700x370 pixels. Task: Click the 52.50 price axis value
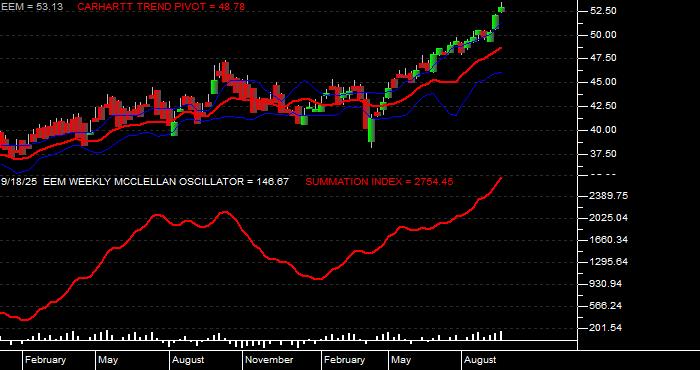603,11
